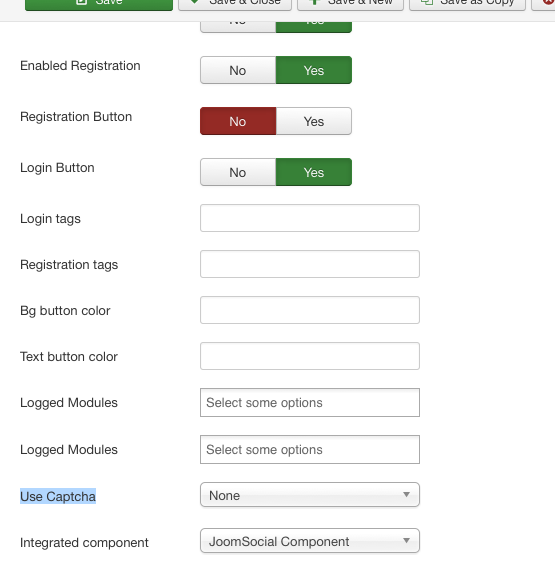Open the first Logged Modules selector
555x579 pixels.
(310, 402)
